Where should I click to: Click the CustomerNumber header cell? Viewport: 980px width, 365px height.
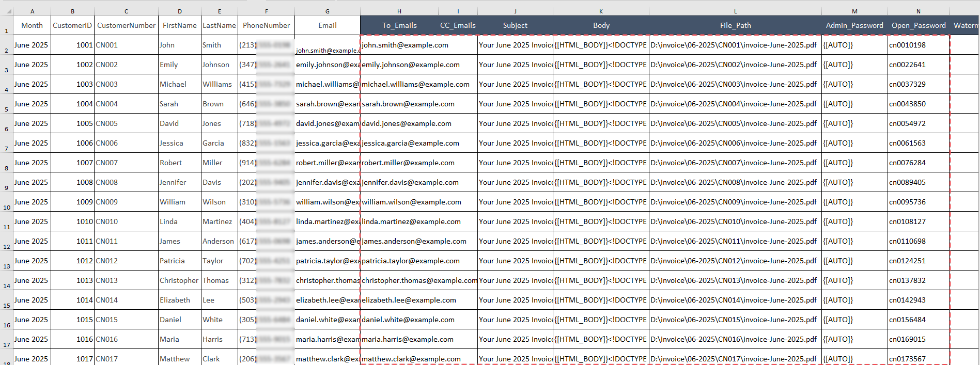pyautogui.click(x=126, y=25)
